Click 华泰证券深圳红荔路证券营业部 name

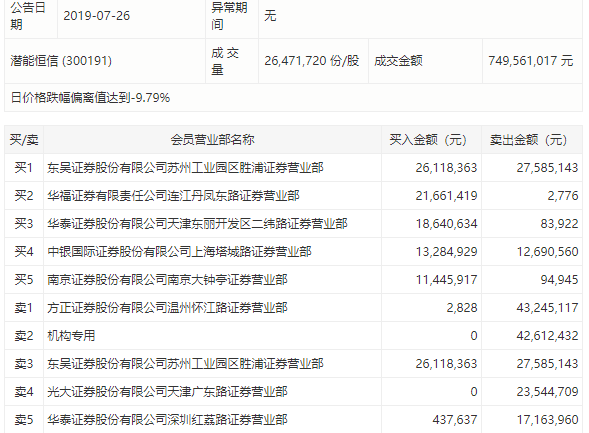click(x=167, y=419)
